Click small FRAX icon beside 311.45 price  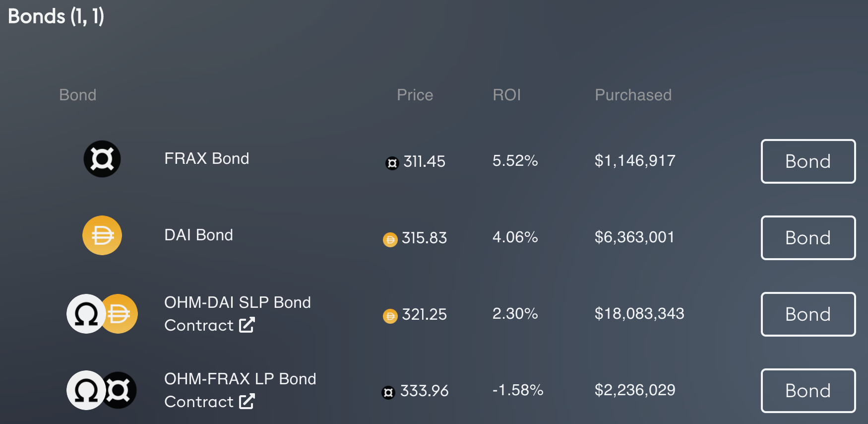click(x=392, y=163)
